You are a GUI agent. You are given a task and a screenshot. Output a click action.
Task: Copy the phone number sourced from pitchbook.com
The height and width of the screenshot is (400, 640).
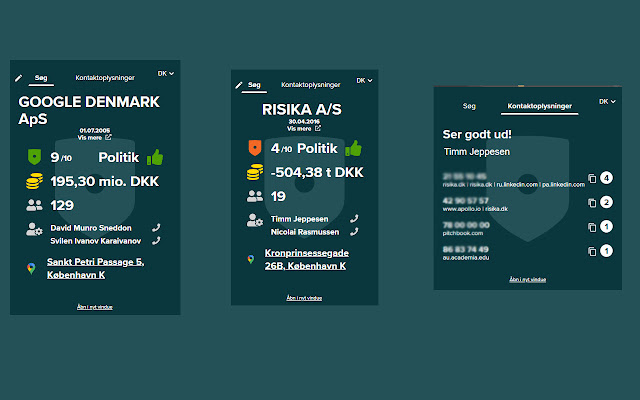(592, 227)
